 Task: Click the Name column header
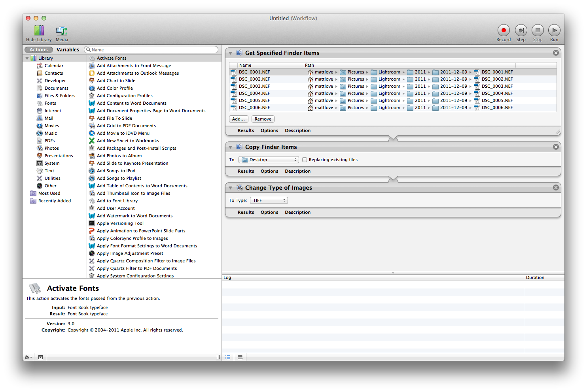[271, 65]
